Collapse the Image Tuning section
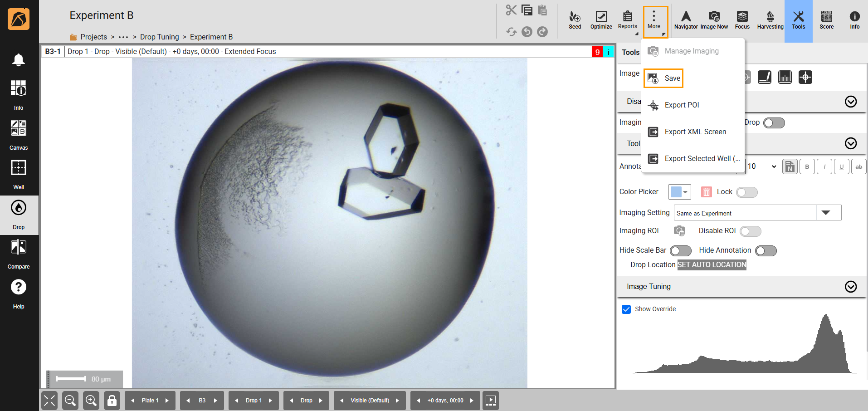This screenshot has width=868, height=411. [850, 287]
